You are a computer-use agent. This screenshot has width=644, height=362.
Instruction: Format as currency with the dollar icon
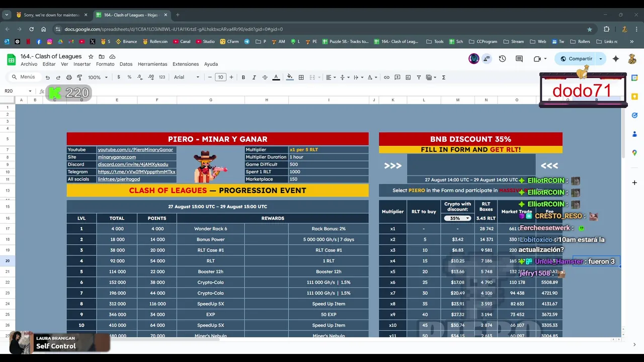pyautogui.click(x=119, y=77)
